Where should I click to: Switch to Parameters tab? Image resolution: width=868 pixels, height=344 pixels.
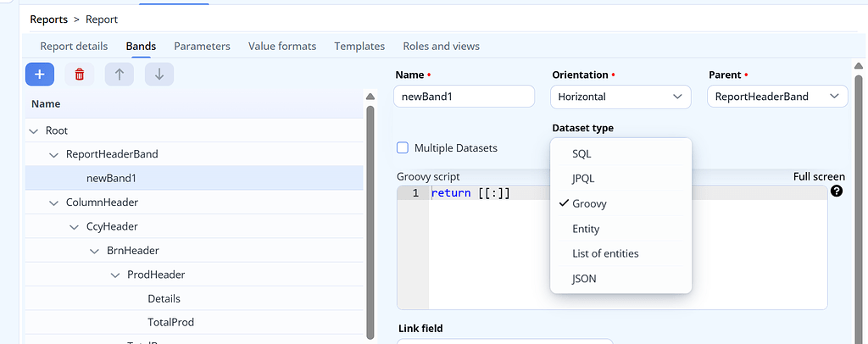[202, 47]
